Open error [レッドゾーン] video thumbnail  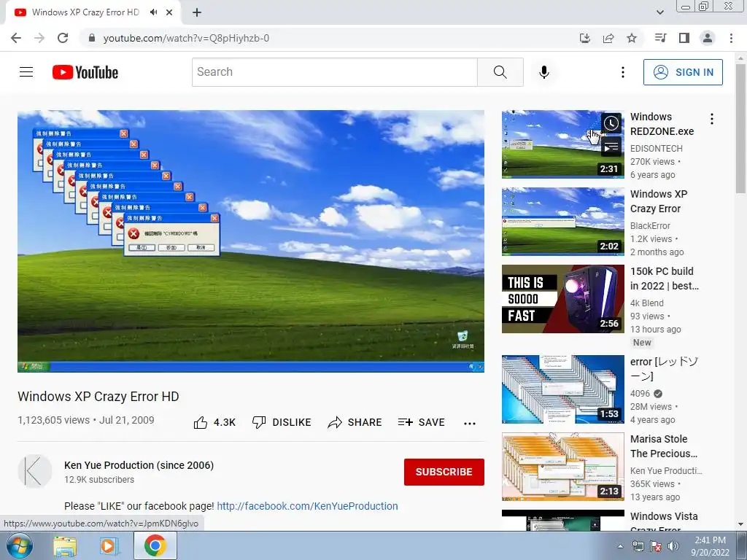[562, 389]
